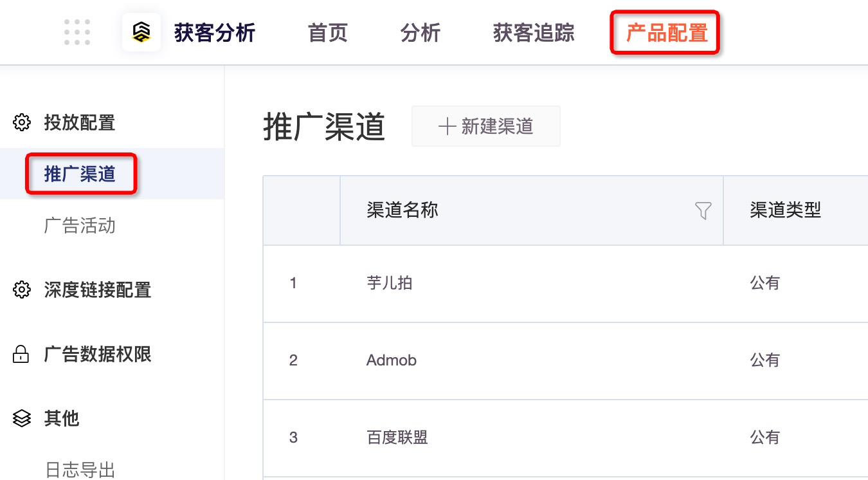Click the gear icon beside 投放配置
Viewport: 868px width, 480px height.
click(21, 124)
